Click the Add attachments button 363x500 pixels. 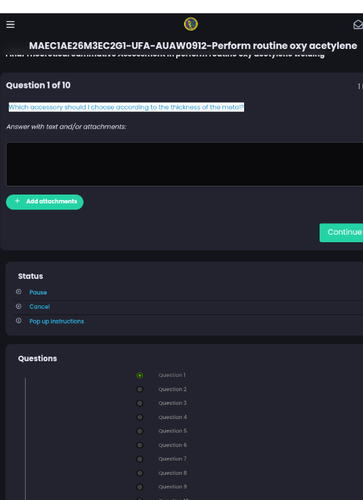[x=45, y=202]
